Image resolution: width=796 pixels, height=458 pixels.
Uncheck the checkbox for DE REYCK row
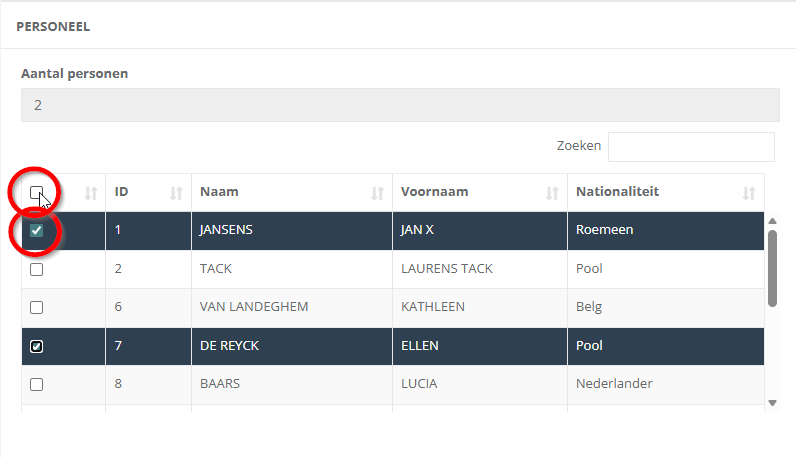tap(37, 346)
